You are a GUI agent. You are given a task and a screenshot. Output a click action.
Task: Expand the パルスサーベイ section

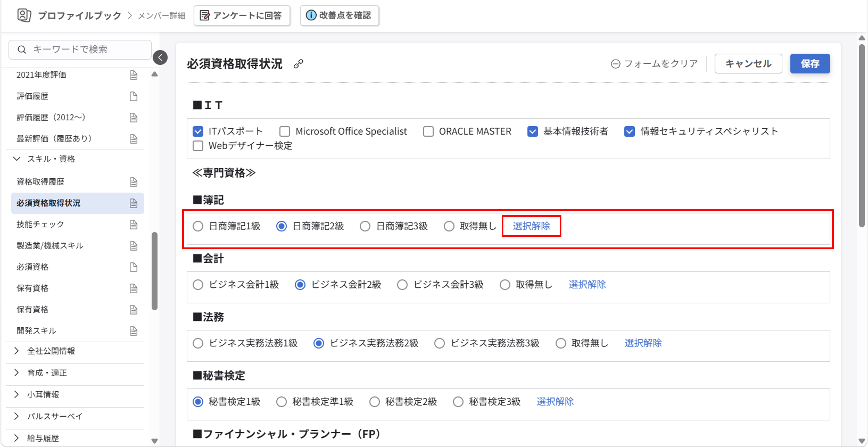tap(17, 416)
